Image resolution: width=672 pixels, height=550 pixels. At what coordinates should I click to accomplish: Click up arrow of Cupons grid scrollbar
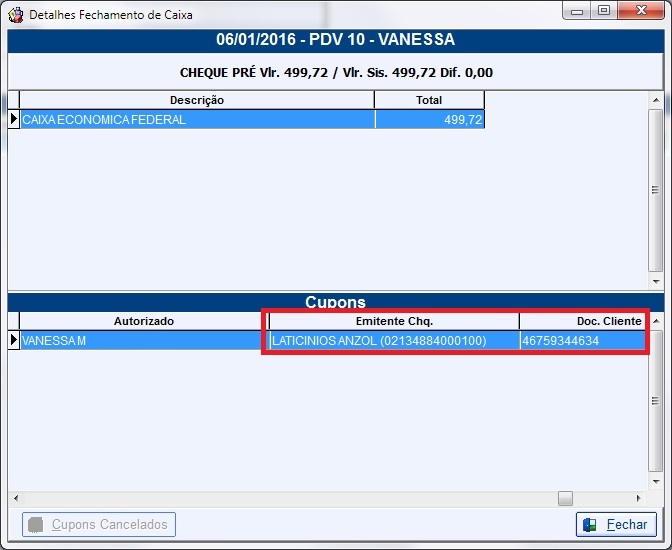(x=656, y=321)
